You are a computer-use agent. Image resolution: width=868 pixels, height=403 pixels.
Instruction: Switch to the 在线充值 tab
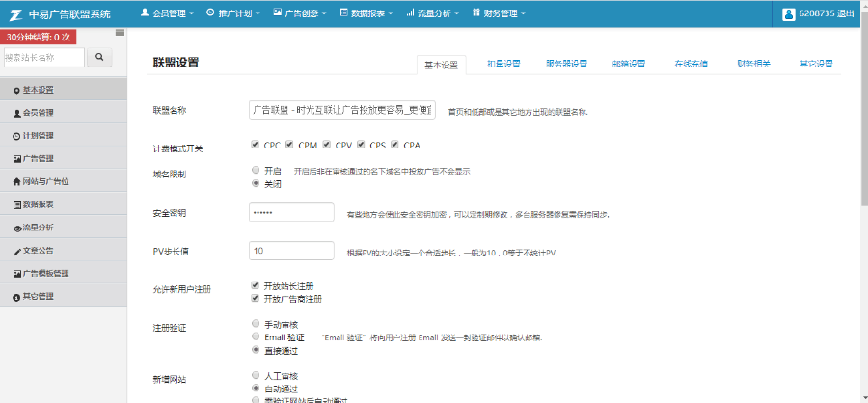pos(692,64)
